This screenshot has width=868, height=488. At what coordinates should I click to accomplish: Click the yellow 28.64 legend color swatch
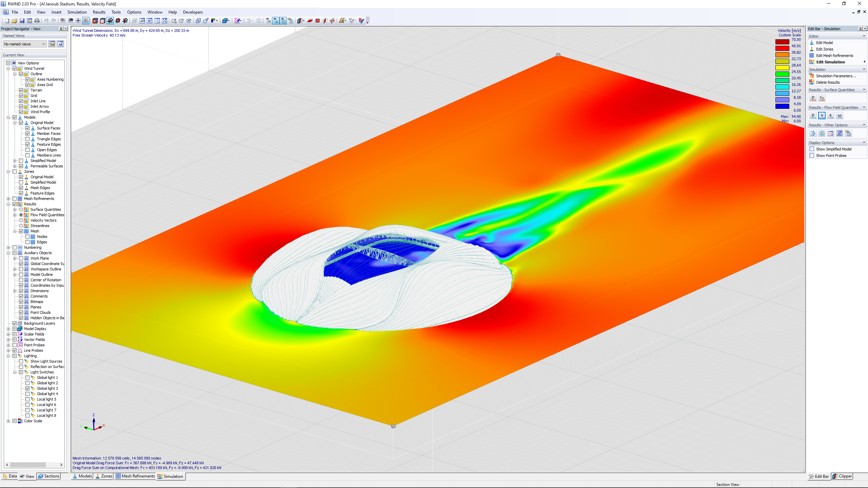tap(782, 68)
